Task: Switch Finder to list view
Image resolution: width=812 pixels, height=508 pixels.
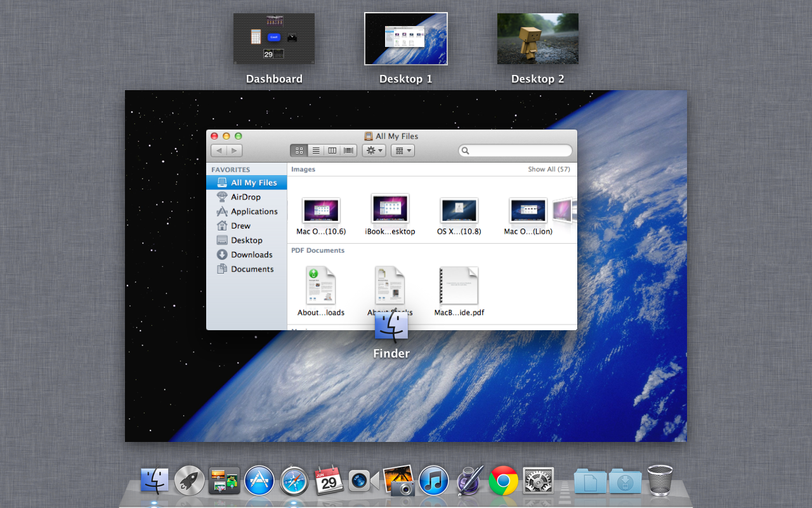Action: coord(316,150)
